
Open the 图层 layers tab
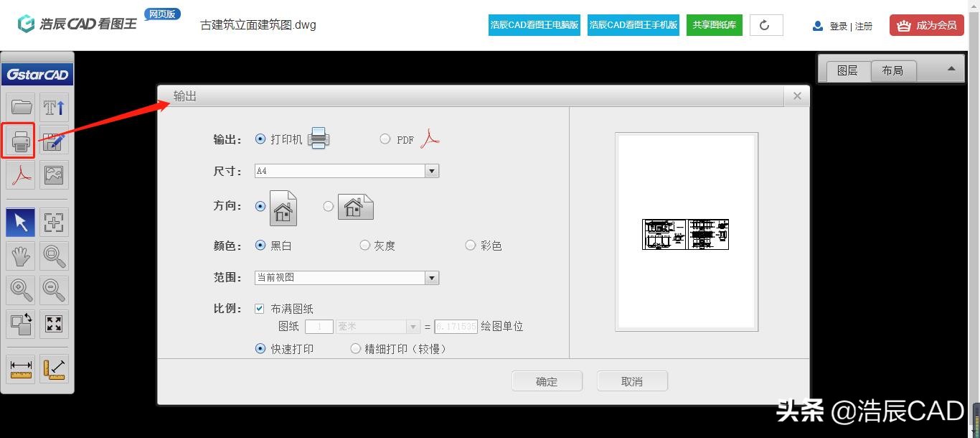pyautogui.click(x=847, y=70)
